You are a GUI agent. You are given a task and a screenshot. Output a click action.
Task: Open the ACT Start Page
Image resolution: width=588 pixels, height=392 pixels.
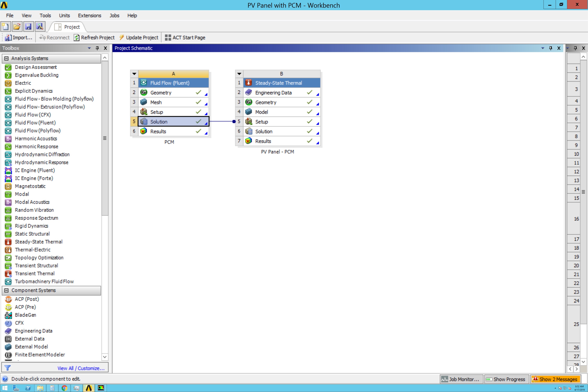coord(185,37)
